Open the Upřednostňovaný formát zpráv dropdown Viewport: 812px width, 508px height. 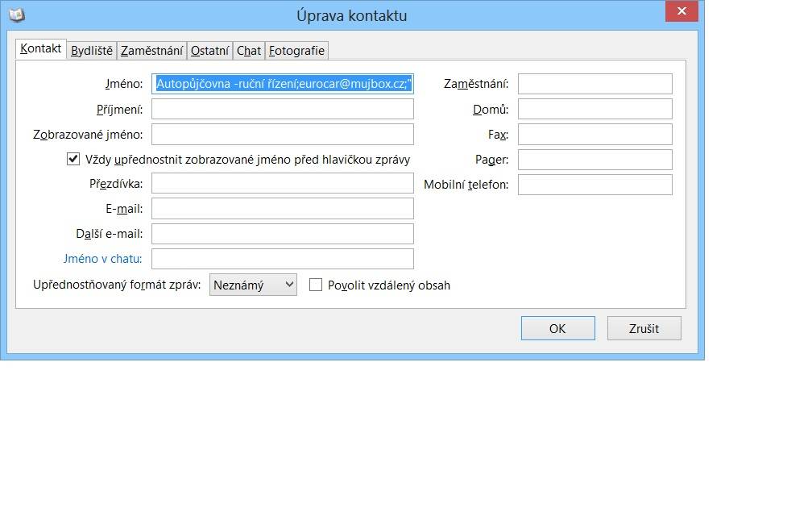[x=253, y=285]
